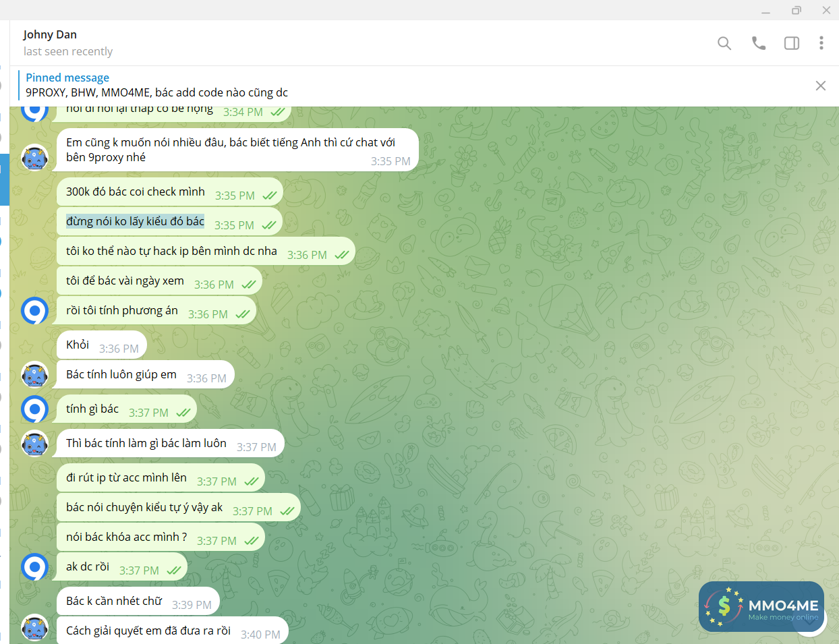Select the message 'ak dc rồi'
The height and width of the screenshot is (644, 839).
(x=120, y=567)
